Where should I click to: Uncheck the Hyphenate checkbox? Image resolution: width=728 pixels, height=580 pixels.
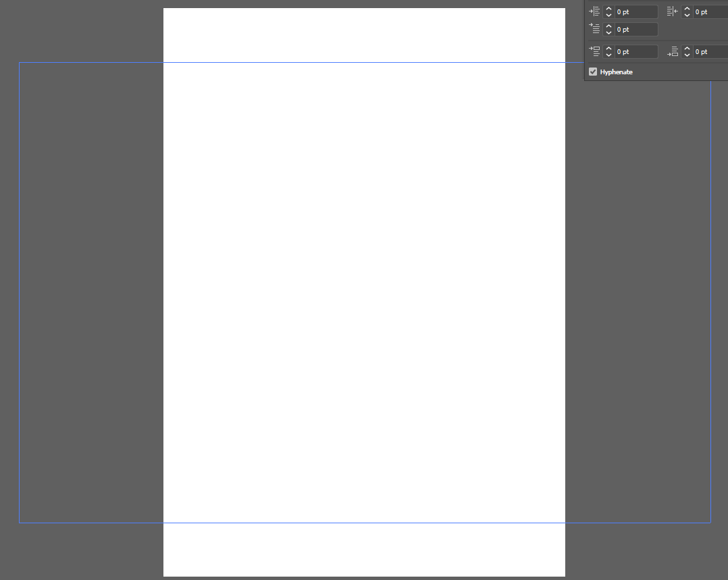(593, 72)
